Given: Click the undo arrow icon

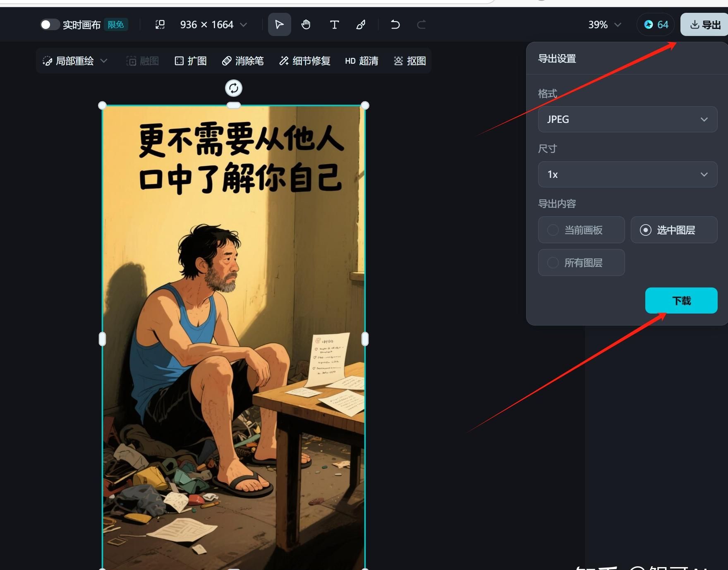Looking at the screenshot, I should point(395,25).
